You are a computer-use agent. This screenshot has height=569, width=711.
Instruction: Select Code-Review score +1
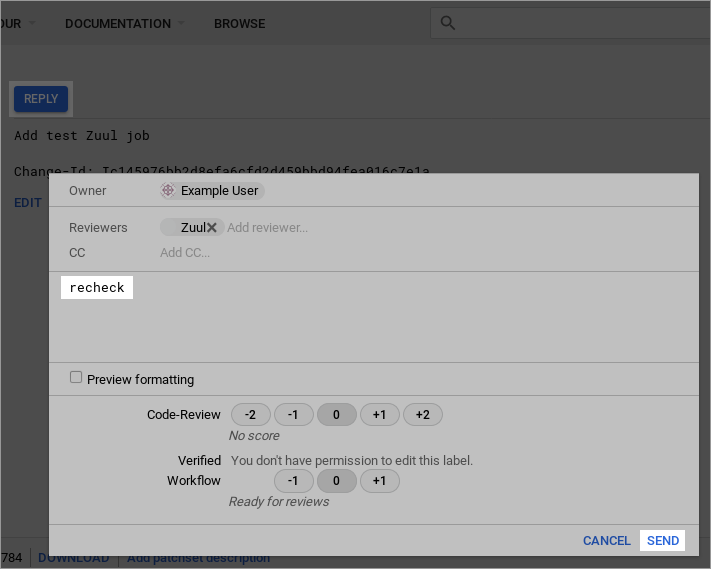[380, 415]
